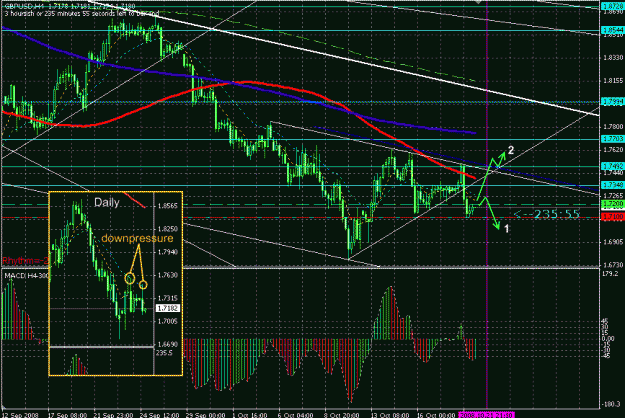Click the '17 Sep 08:00' date label
Screen dimensions: 625x418
[x=68, y=415]
